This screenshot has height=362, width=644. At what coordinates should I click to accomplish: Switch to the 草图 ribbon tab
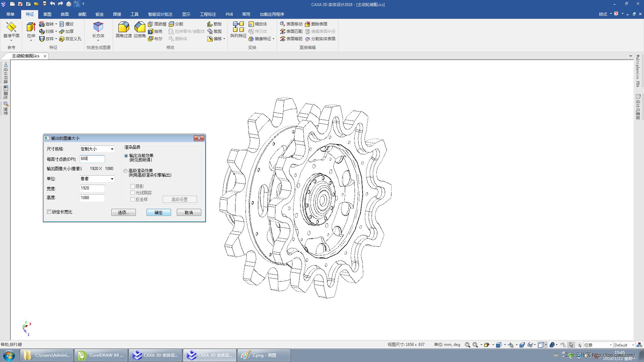(47, 14)
